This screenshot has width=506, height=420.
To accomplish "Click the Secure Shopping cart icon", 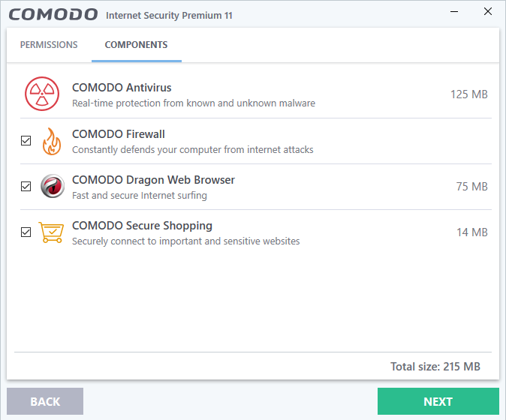I will (x=52, y=232).
